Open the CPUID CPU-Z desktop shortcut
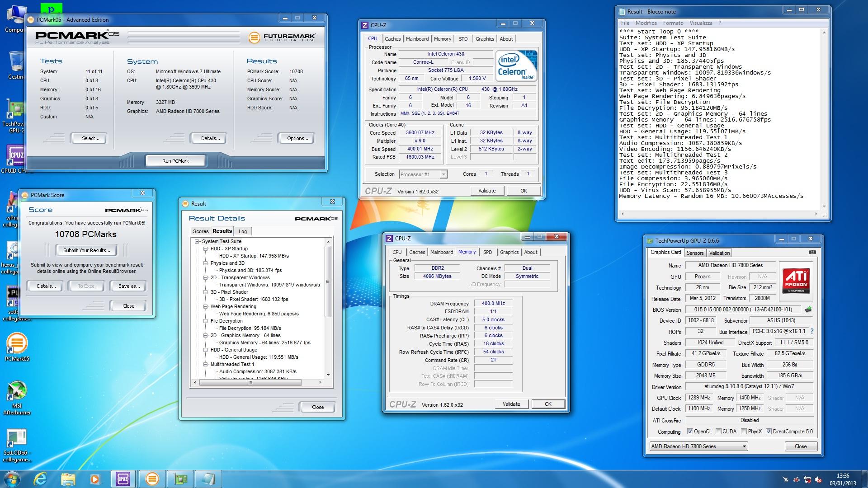This screenshot has width=868, height=488. [14, 159]
